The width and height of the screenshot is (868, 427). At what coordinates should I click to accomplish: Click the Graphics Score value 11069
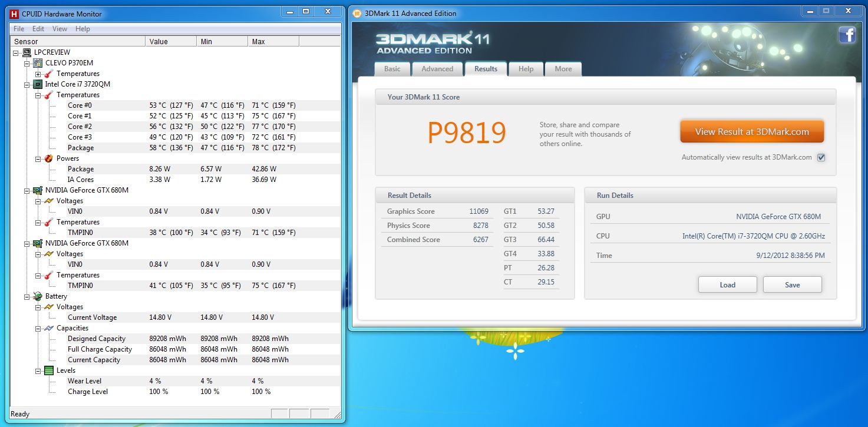click(478, 211)
